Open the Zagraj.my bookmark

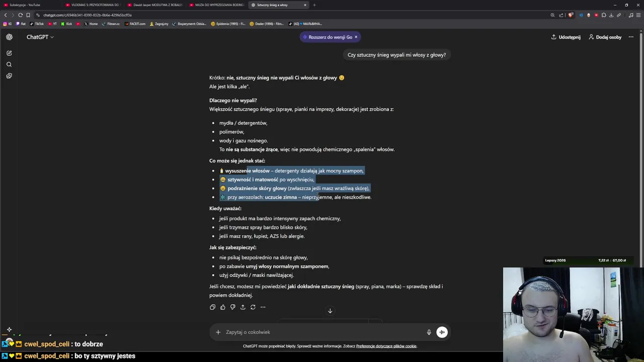(159, 24)
